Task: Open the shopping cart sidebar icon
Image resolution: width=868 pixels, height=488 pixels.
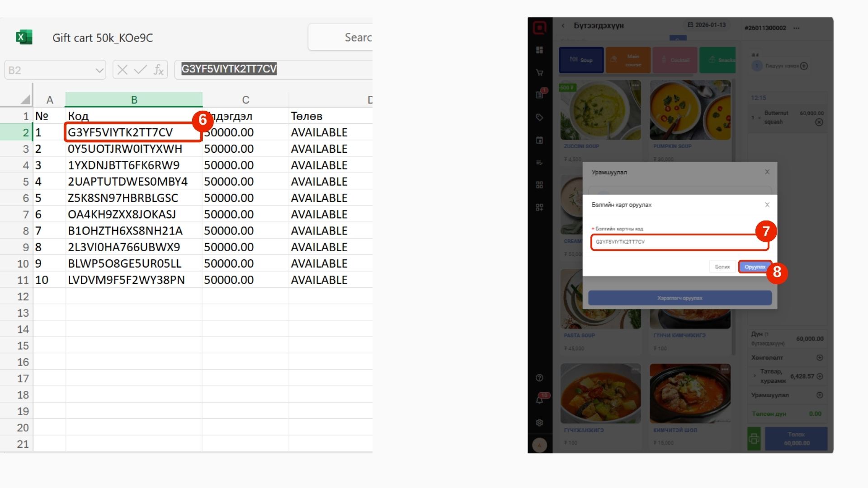Action: 539,72
